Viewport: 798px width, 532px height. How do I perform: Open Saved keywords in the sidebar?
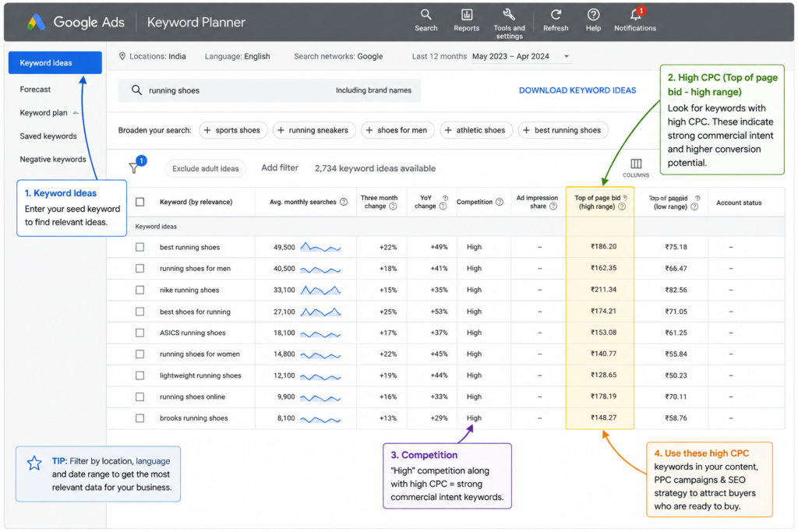(x=48, y=136)
